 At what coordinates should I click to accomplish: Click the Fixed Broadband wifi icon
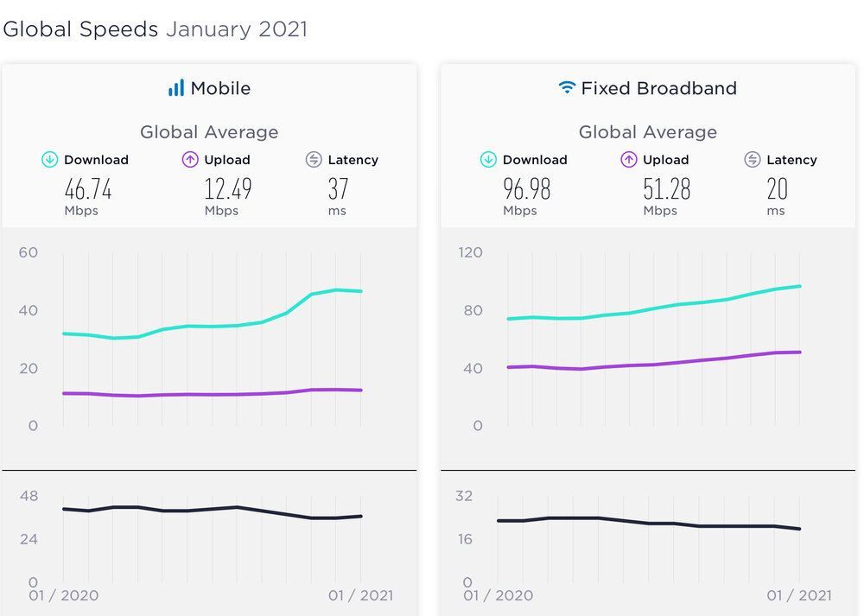(x=567, y=88)
